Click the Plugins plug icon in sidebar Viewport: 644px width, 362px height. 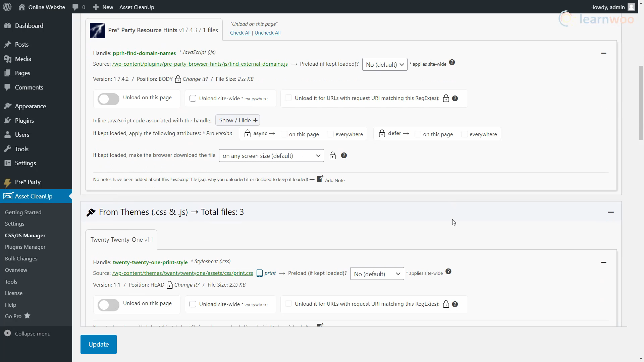pos(8,120)
